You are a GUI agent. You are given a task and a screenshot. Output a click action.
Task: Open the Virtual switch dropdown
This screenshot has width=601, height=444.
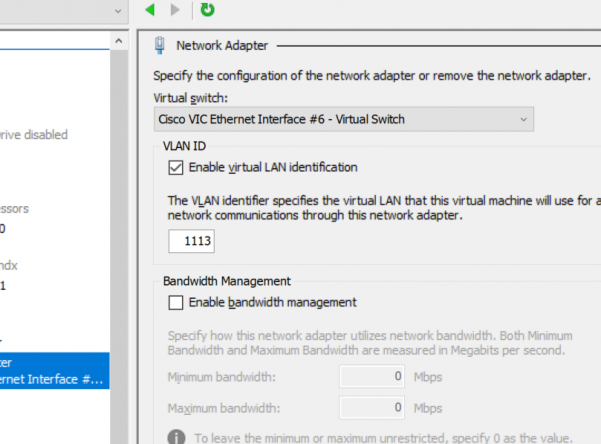(x=344, y=120)
